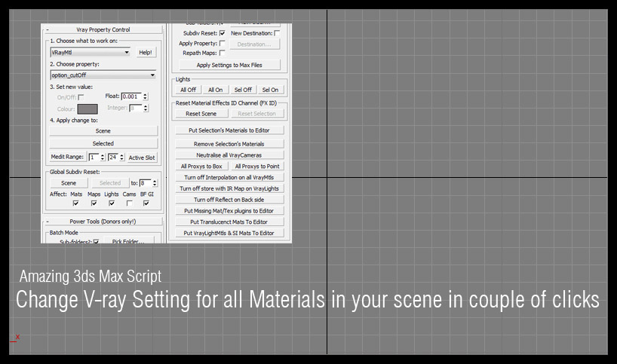
Task: Toggle the New Destination checkbox
Action: 277,33
